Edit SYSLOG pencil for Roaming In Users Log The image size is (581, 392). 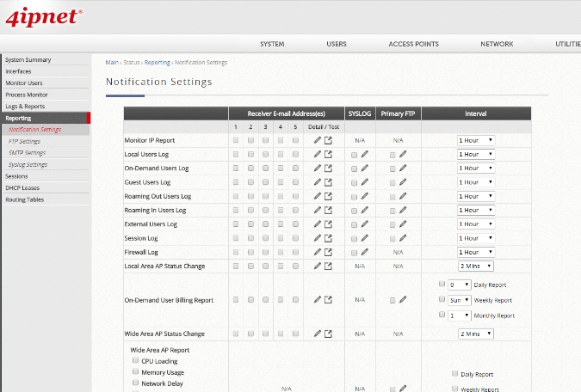click(x=364, y=210)
